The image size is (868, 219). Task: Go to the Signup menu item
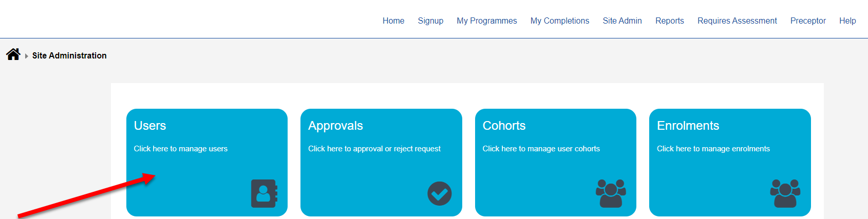[430, 21]
